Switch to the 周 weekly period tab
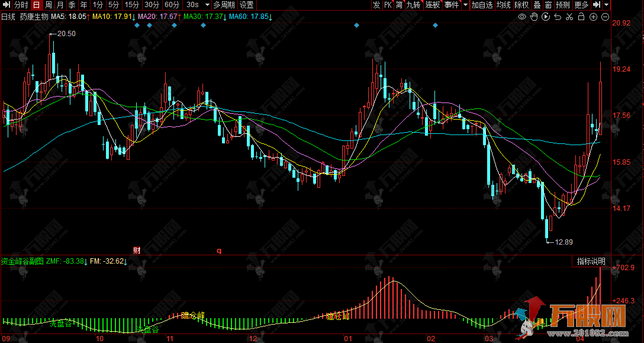The width and height of the screenshot is (644, 343). [48, 5]
